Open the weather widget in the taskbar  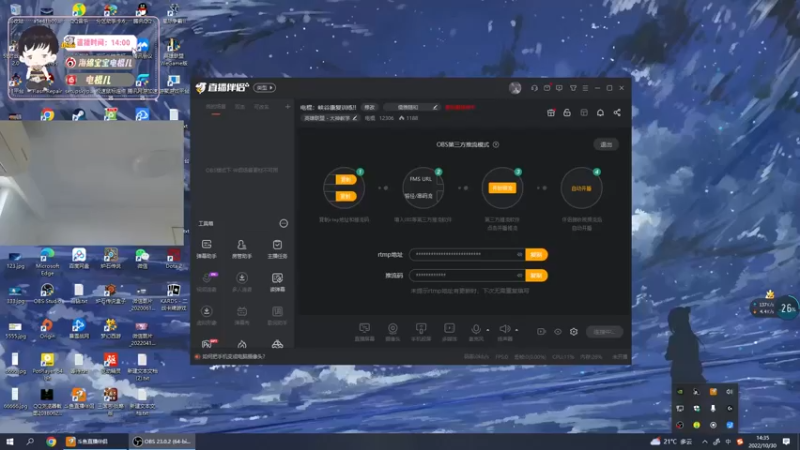pyautogui.click(x=671, y=441)
